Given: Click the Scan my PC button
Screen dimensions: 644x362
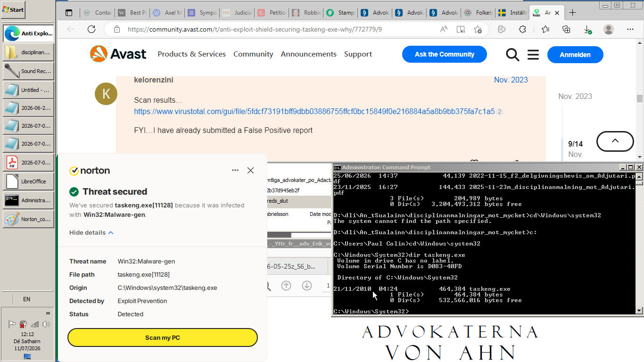Looking at the screenshot, I should [163, 337].
